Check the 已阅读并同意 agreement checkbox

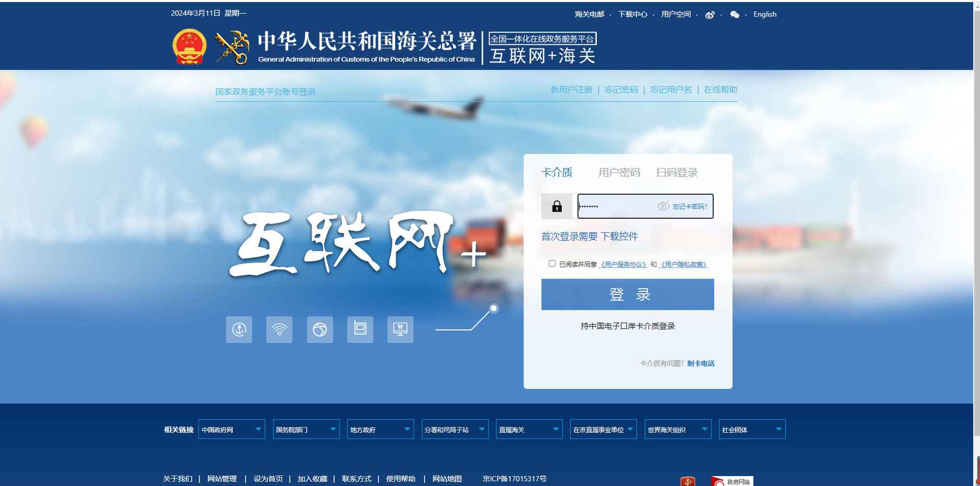(552, 264)
